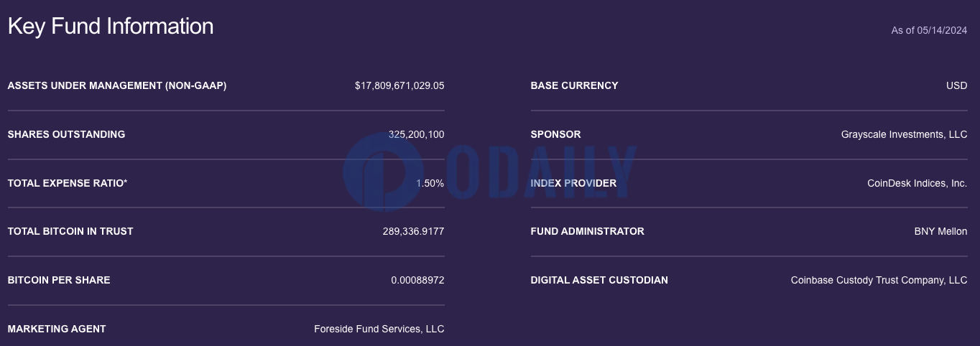Screen dimensions: 980x346
Task: Click the USD base currency value
Action: tap(957, 85)
